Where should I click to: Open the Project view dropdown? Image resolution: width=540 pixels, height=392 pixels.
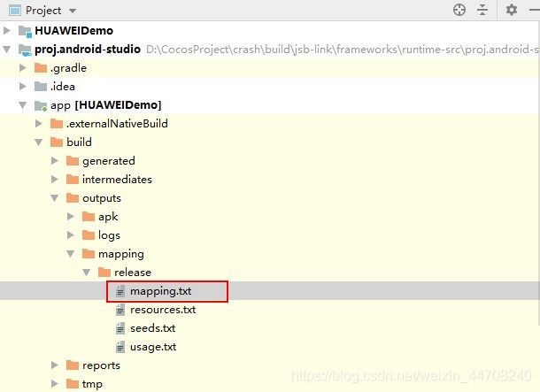[73, 11]
